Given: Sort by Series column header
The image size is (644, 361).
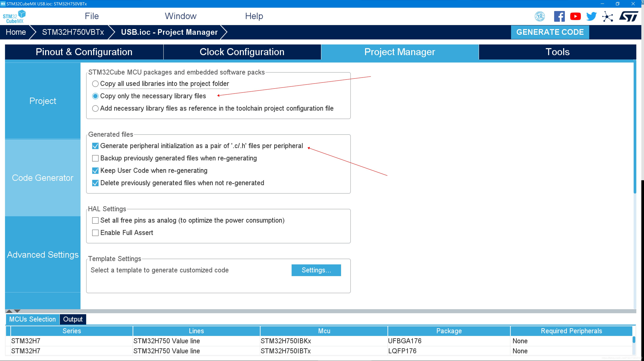Looking at the screenshot, I should (72, 331).
